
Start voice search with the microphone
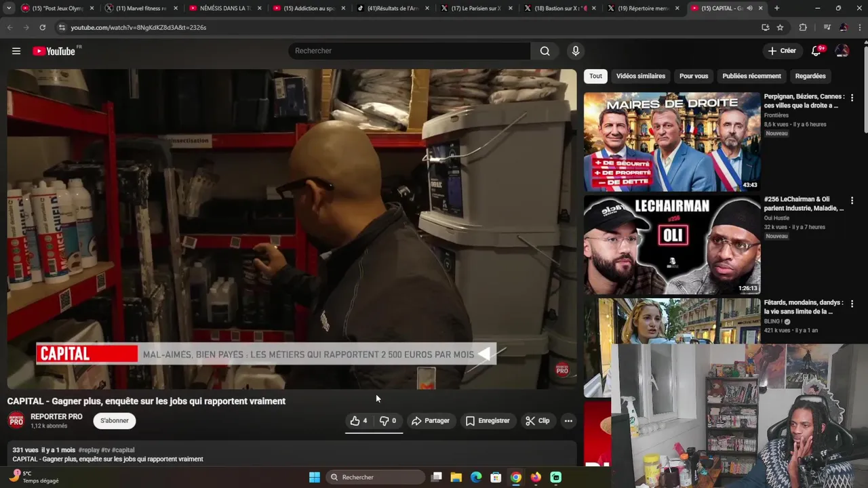576,51
